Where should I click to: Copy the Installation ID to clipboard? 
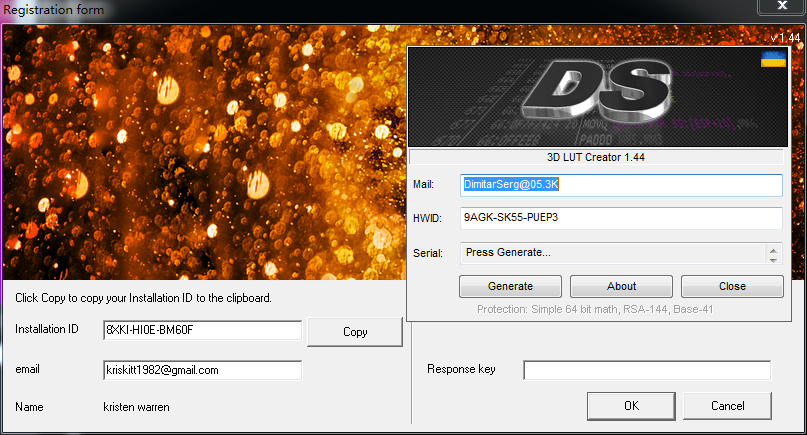[355, 332]
